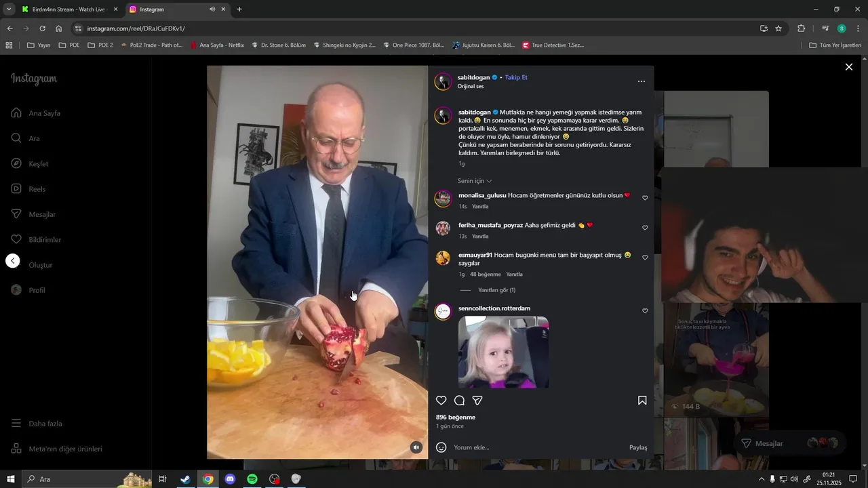Click the Yorum ekle comment field
The height and width of the screenshot is (488, 868).
(x=536, y=447)
